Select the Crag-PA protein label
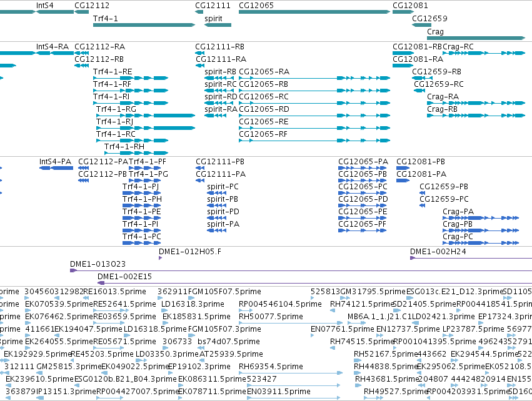 458,212
